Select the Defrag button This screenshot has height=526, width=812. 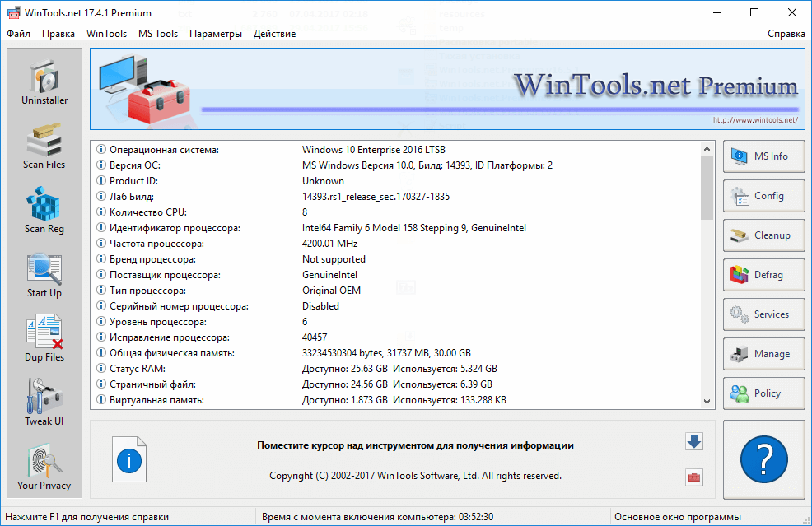click(763, 275)
